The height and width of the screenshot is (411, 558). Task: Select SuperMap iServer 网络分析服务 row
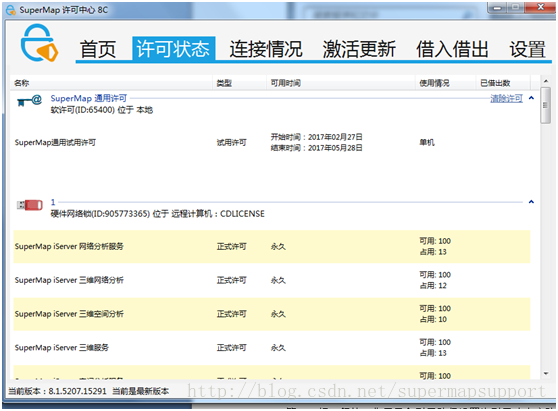tap(272, 247)
